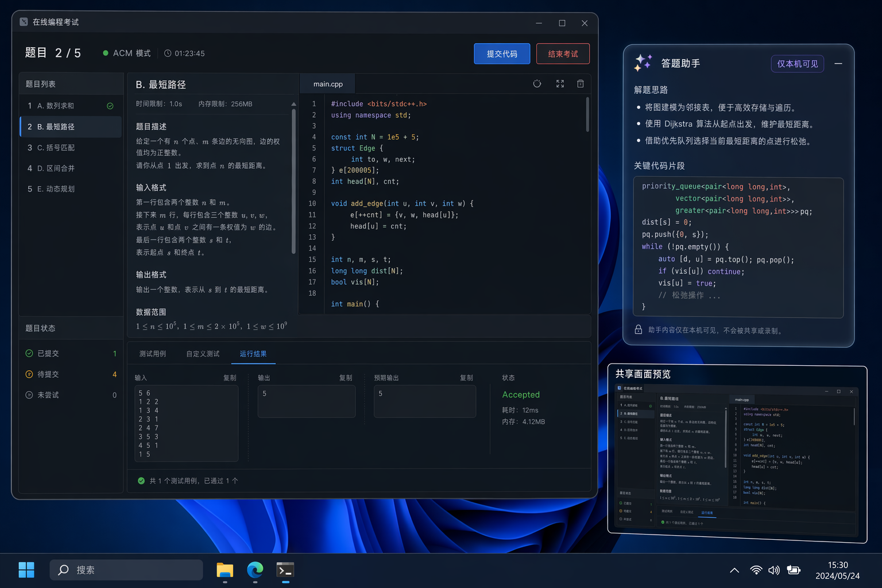Image resolution: width=882 pixels, height=588 pixels.
Task: Open Windows Start menu
Action: click(26, 570)
